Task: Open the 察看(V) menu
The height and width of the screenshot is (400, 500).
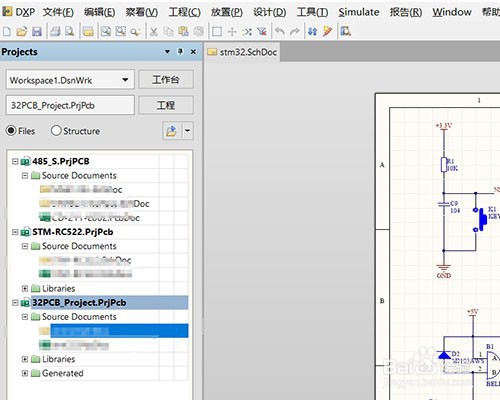Action: pos(142,12)
